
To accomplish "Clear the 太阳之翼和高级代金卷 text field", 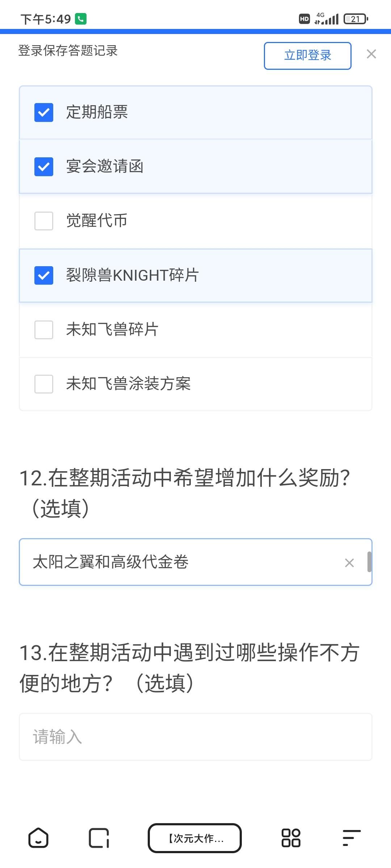I will point(349,563).
